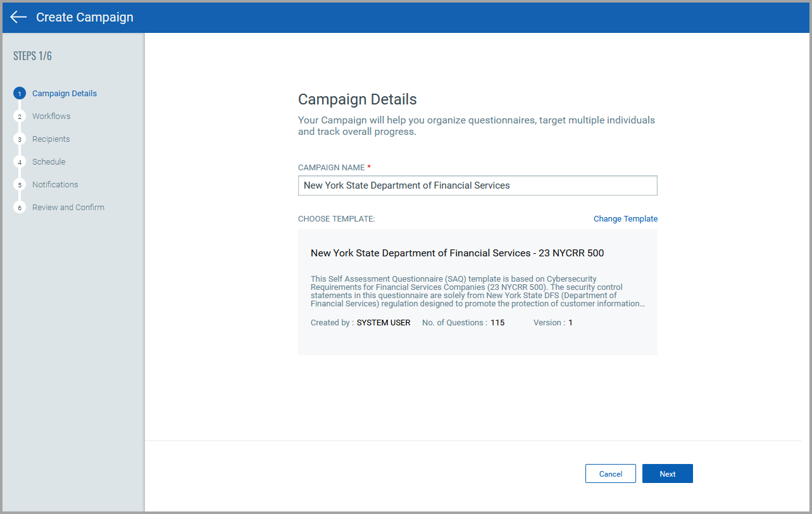Open the Notifications step
The height and width of the screenshot is (514, 812).
click(x=55, y=184)
